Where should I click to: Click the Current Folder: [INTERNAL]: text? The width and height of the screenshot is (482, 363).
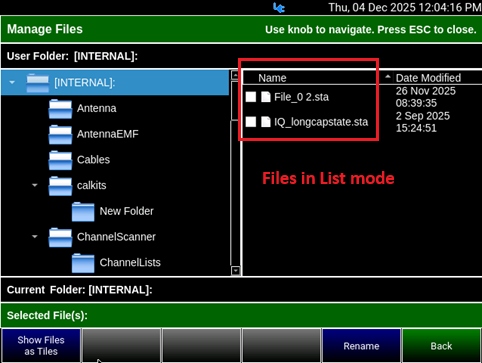pos(80,290)
